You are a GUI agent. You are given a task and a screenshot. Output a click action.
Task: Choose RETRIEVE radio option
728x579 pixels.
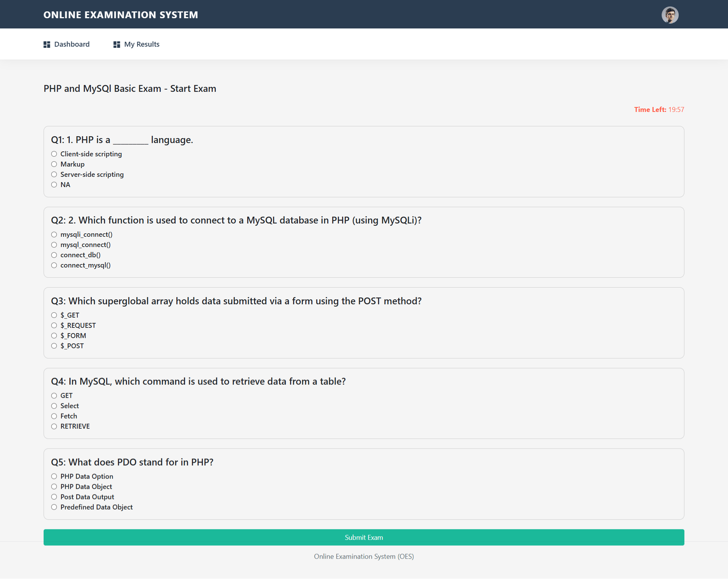(54, 426)
